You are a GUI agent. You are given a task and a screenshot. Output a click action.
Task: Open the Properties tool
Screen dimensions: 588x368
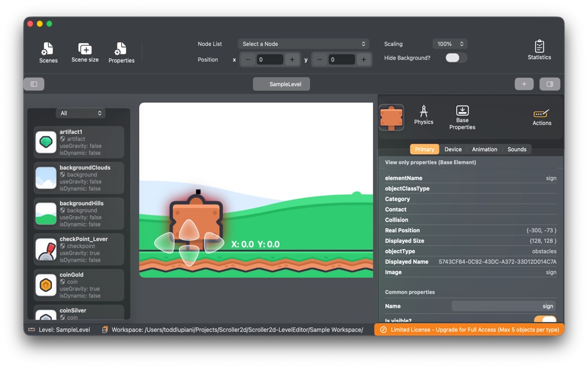pos(121,52)
